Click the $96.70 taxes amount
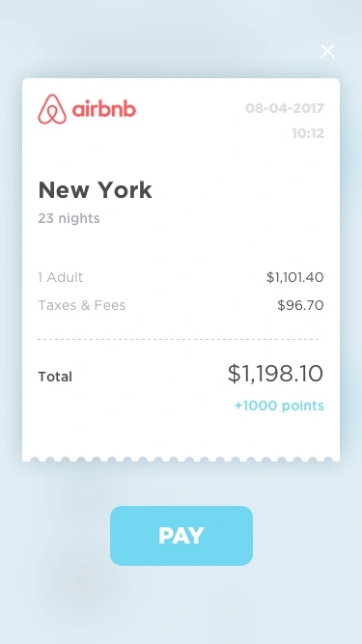 pos(300,305)
